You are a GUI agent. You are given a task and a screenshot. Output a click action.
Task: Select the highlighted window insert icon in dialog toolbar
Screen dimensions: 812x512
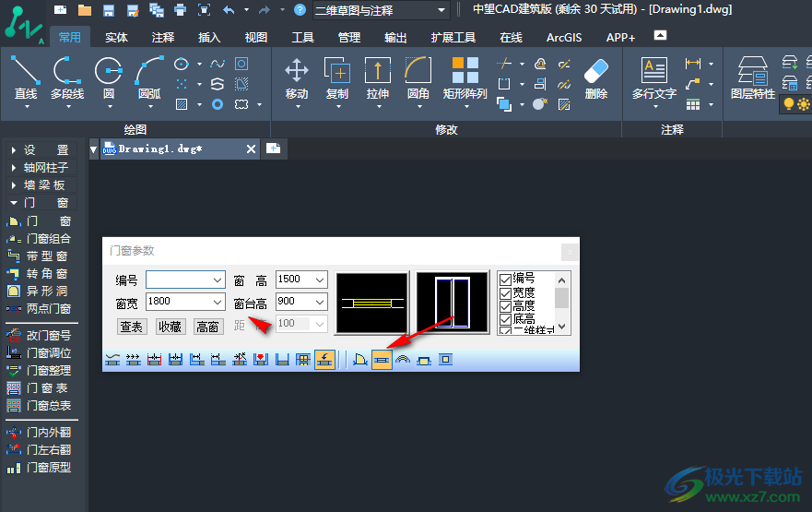pos(382,359)
